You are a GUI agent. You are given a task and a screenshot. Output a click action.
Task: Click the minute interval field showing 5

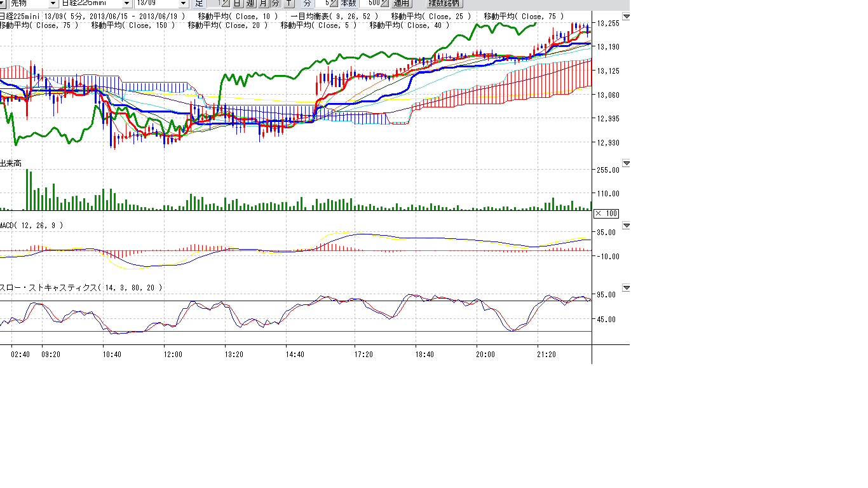click(x=323, y=3)
